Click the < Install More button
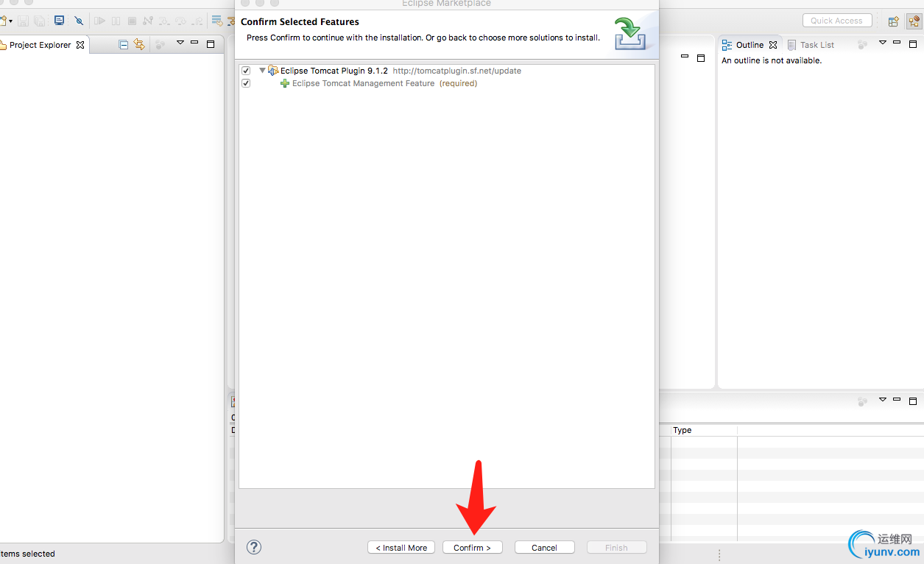 click(x=401, y=548)
